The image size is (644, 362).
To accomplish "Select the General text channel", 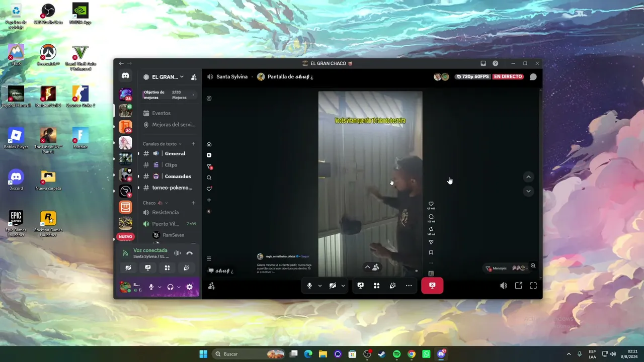I will [169, 153].
